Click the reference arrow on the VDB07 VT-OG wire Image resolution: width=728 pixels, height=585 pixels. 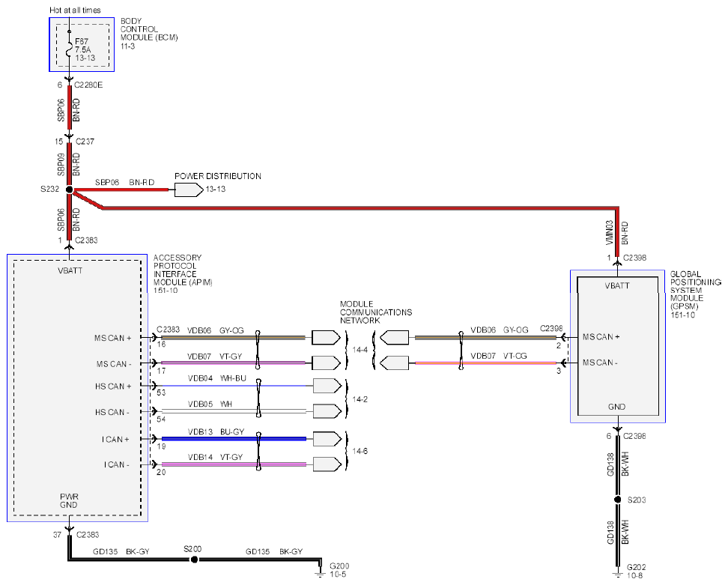pos(394,363)
